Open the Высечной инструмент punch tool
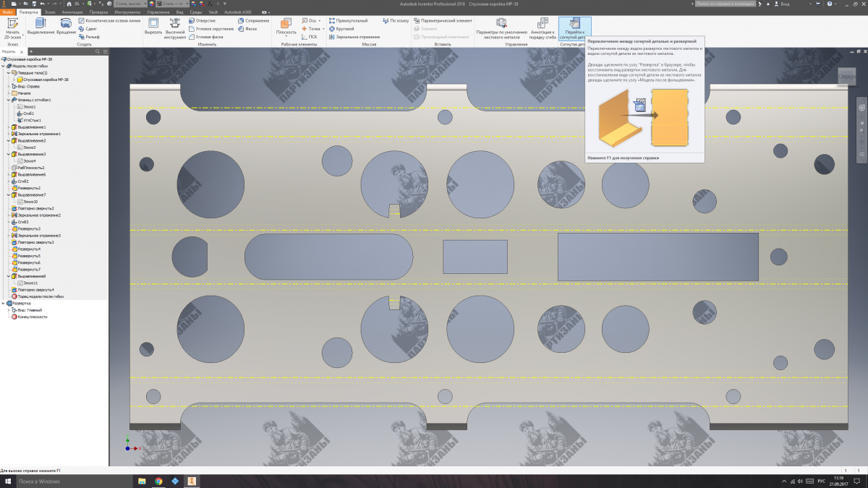This screenshot has height=488, width=868. click(175, 29)
